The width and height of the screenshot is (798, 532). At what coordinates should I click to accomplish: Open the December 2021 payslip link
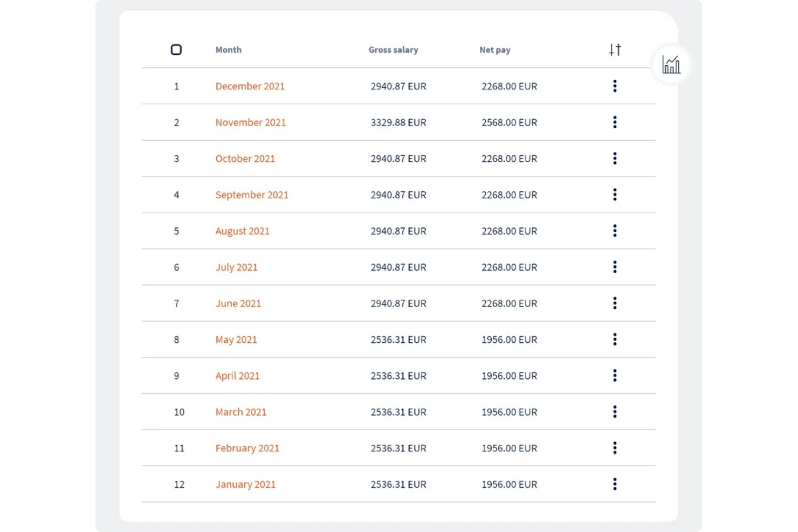click(250, 86)
